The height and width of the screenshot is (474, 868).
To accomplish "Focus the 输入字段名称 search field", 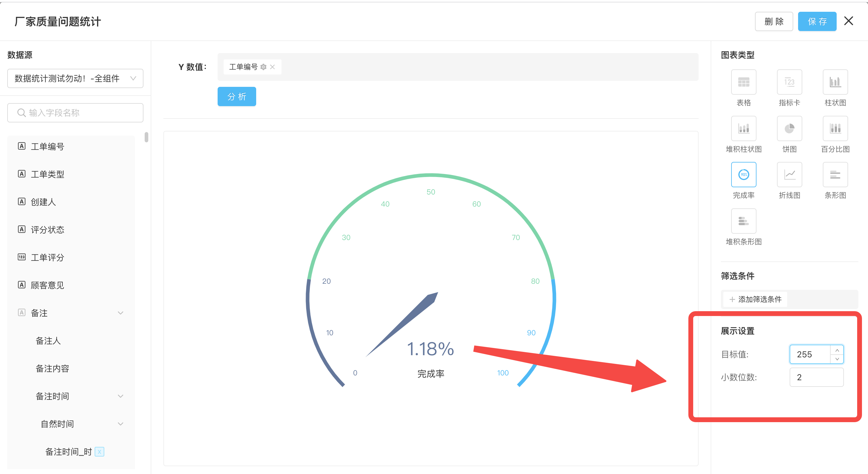I will pyautogui.click(x=75, y=112).
